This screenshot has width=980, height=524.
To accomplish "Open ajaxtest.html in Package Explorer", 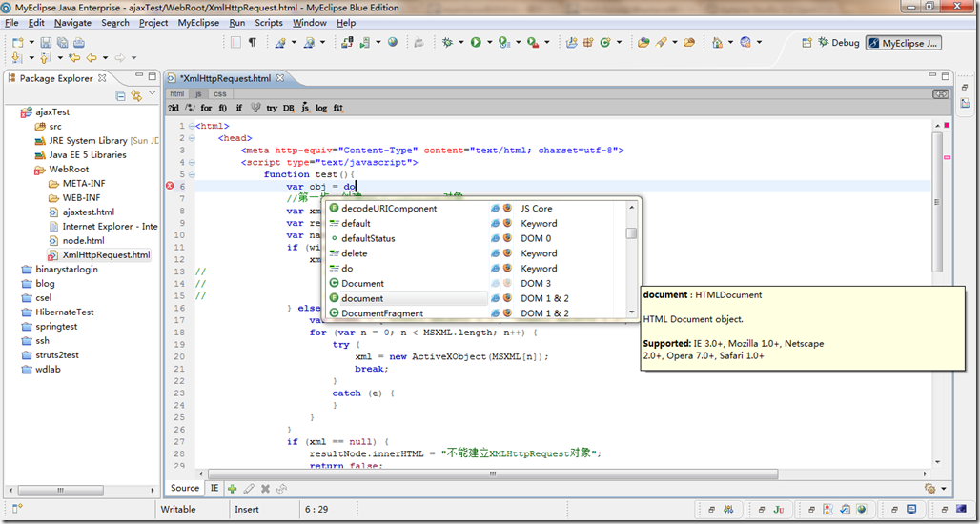I will coord(88,212).
